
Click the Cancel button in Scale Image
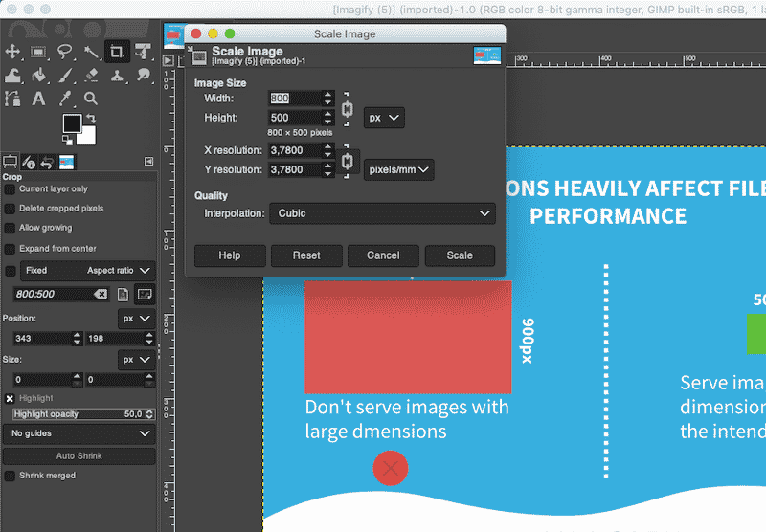(x=383, y=255)
